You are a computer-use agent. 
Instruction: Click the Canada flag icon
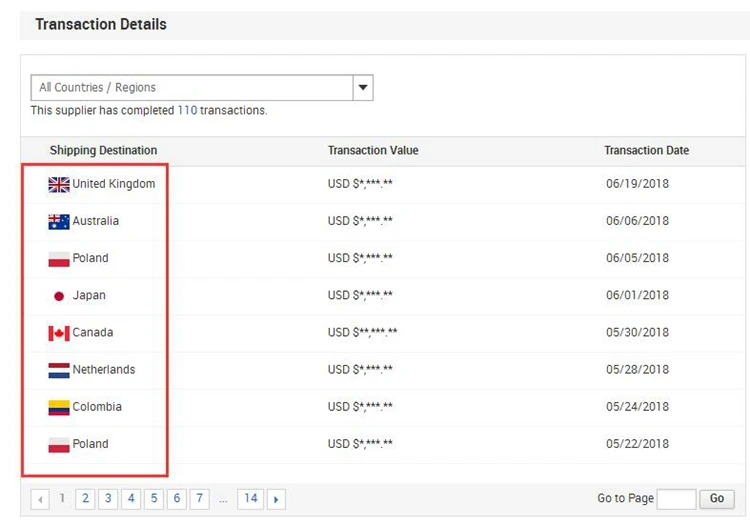click(58, 333)
